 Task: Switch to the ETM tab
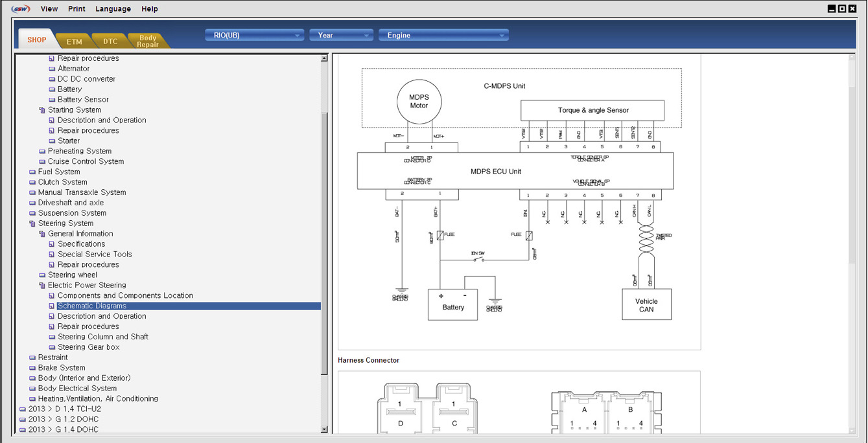[75, 41]
